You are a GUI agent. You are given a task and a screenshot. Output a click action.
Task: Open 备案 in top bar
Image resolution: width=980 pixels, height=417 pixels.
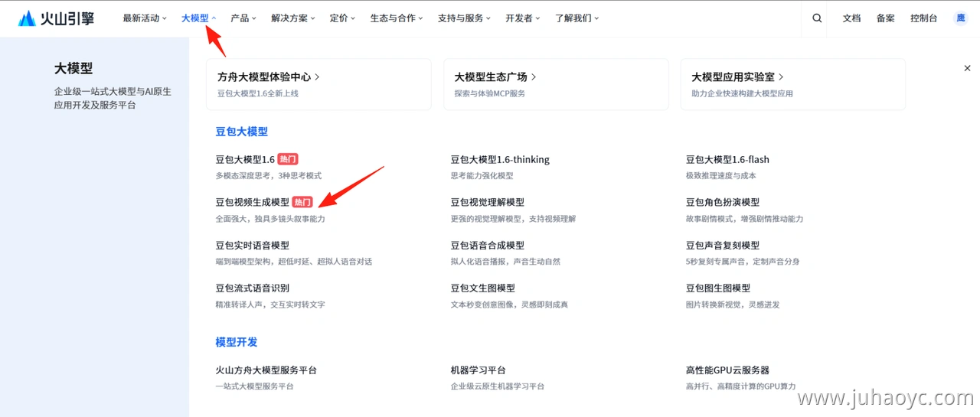tap(885, 18)
